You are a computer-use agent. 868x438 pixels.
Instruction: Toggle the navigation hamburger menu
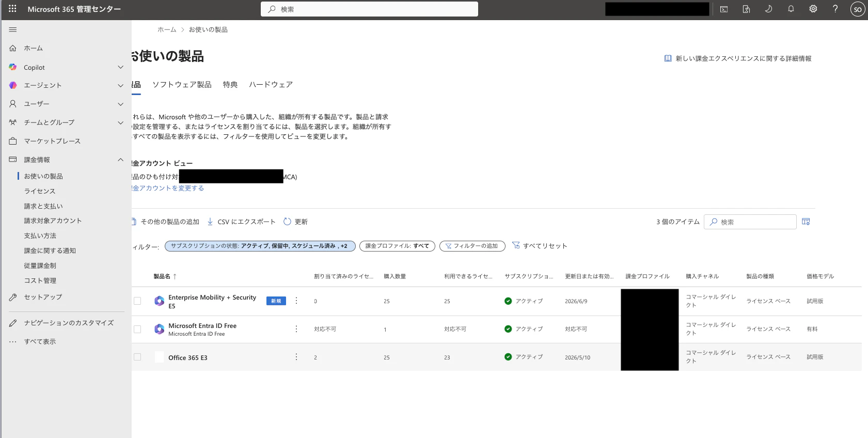[13, 29]
